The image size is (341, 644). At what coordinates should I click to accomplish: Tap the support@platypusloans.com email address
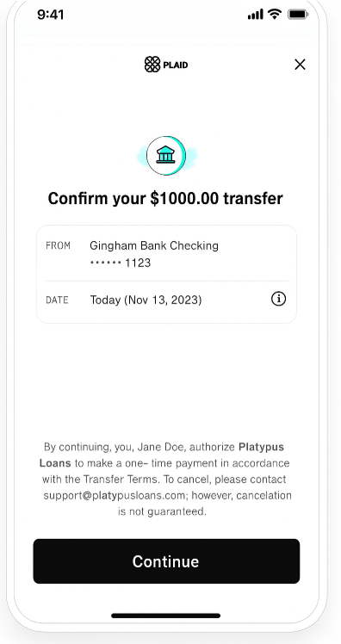(x=115, y=495)
